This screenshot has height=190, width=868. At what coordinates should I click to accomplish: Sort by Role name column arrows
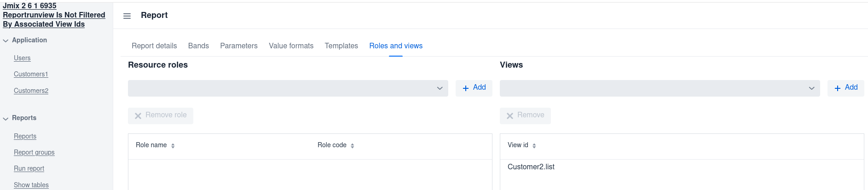[173, 146]
